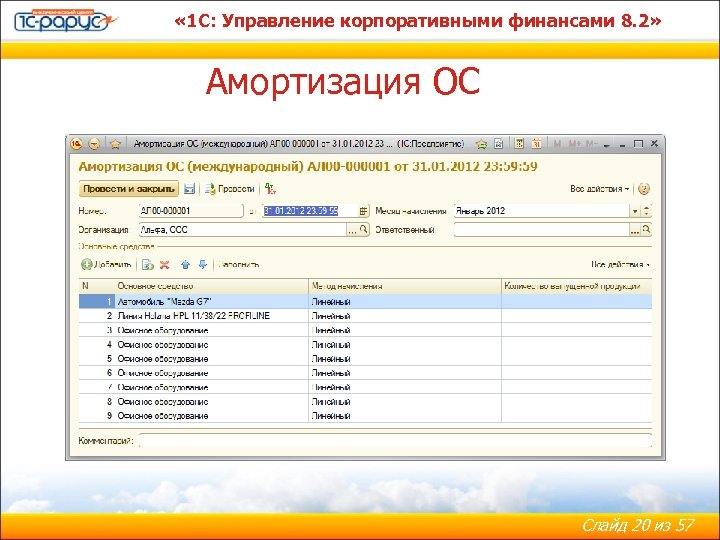The image size is (720, 540).
Task: Open Организация selection with ellipsis button
Action: pos(352,230)
